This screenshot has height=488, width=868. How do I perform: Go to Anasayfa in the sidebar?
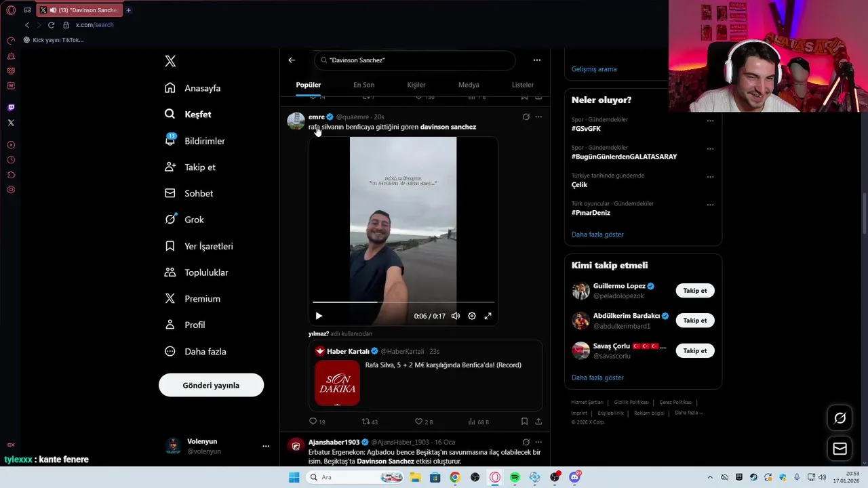pos(193,88)
